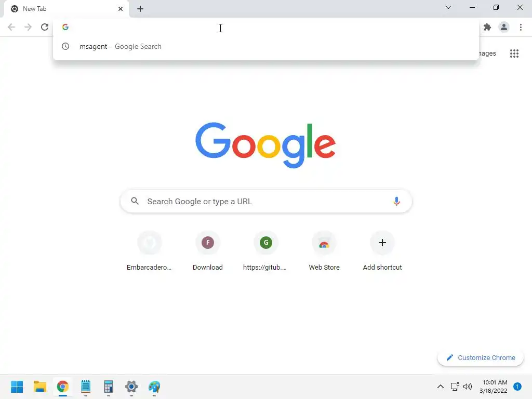Open the Windows Start menu
Viewport: 532px width, 399px height.
[x=17, y=387]
